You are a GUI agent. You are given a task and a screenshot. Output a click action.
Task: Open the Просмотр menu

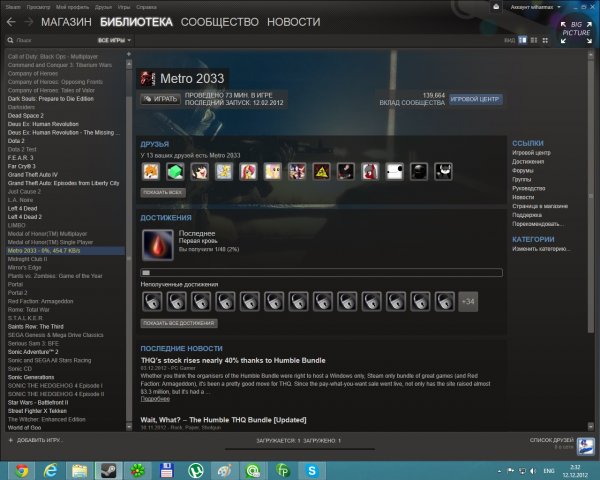38,7
